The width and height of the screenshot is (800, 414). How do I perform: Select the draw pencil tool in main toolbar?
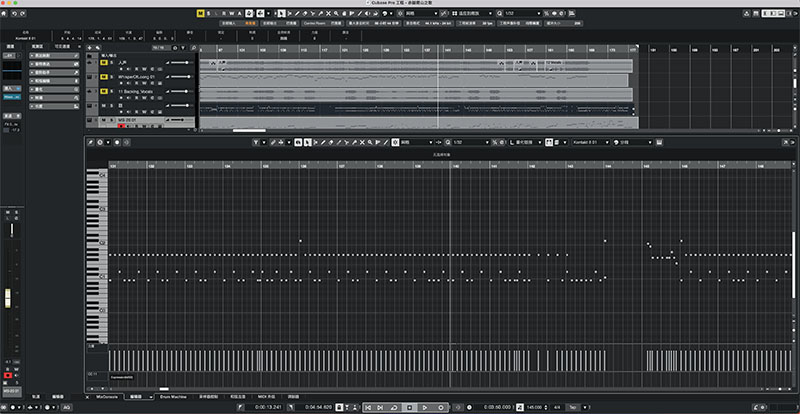[297, 13]
